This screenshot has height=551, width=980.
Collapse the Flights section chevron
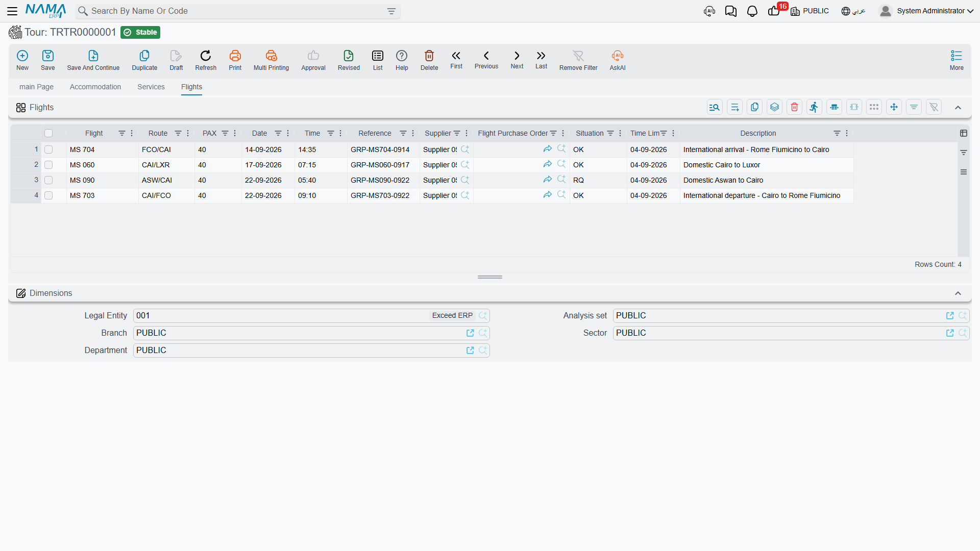pos(958,108)
